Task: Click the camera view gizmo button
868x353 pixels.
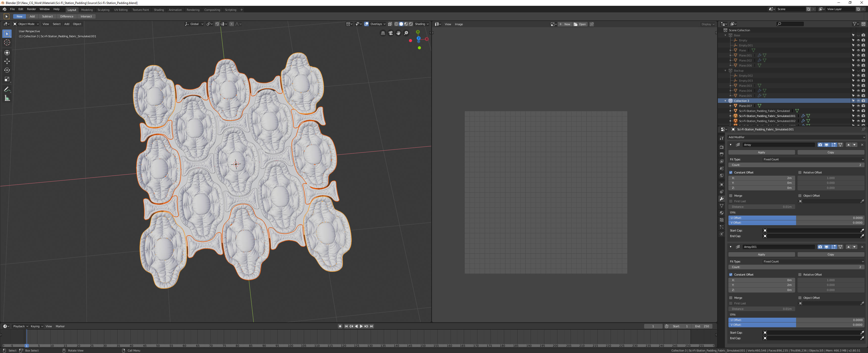Action: [391, 33]
